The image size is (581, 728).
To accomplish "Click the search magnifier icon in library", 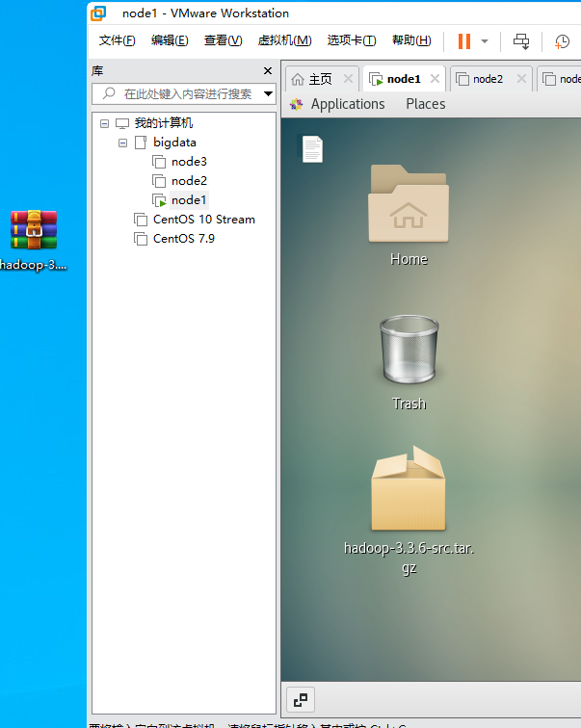I will tap(109, 93).
